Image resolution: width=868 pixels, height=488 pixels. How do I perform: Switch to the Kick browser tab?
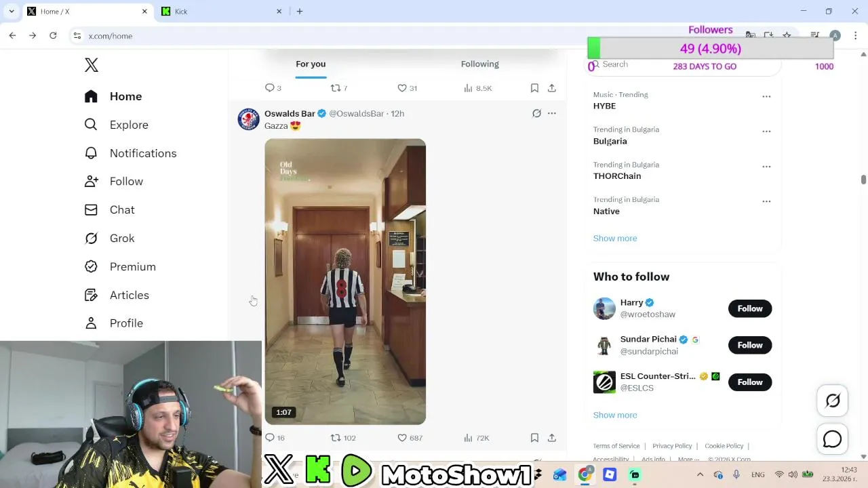tap(220, 12)
